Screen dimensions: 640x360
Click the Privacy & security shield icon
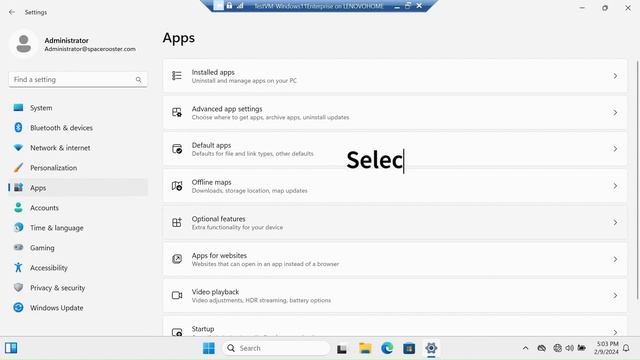pyautogui.click(x=18, y=287)
